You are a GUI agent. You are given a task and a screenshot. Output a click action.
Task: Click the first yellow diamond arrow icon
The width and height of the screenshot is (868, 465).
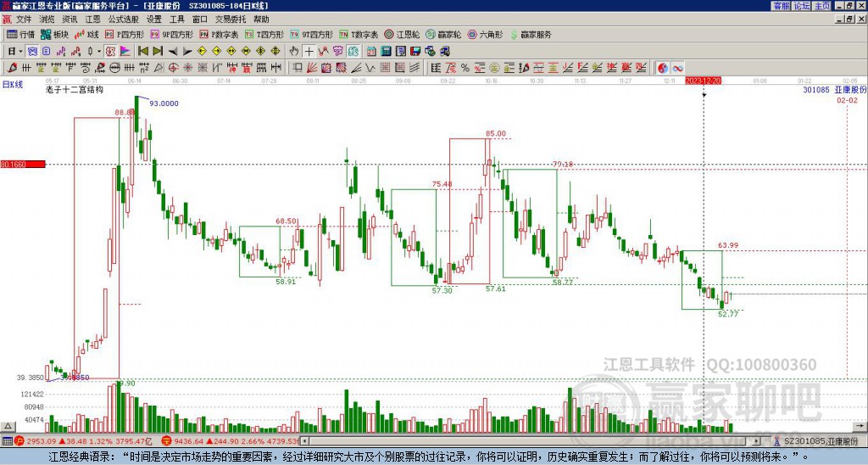202,52
